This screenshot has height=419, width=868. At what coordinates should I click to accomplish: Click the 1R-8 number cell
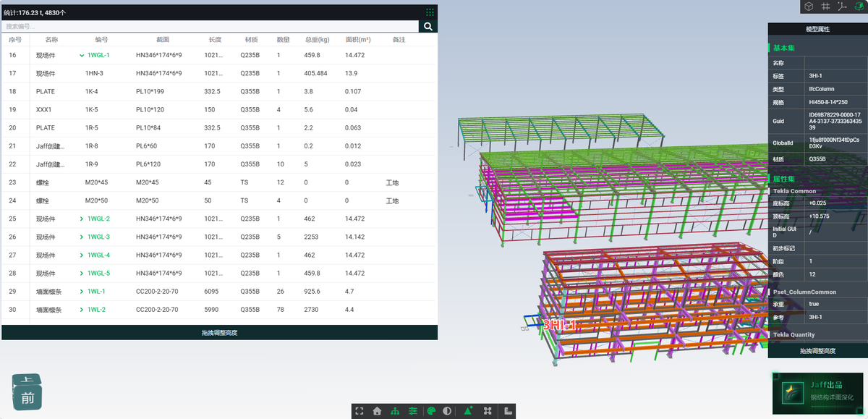tap(92, 146)
